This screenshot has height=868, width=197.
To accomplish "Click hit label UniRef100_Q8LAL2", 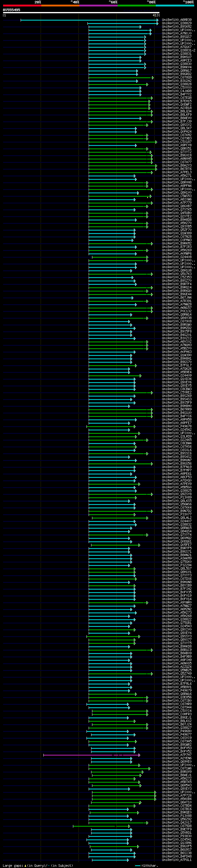I will pos(177,518).
